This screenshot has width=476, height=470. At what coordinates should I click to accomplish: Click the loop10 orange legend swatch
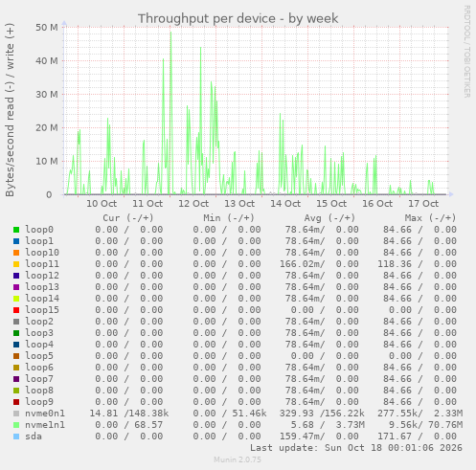tap(16, 253)
